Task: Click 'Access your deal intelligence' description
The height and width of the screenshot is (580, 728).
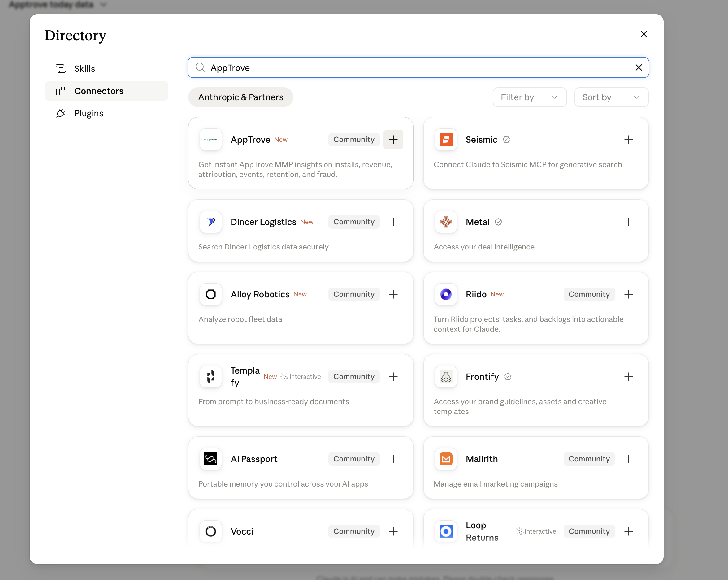Action: [x=484, y=247]
